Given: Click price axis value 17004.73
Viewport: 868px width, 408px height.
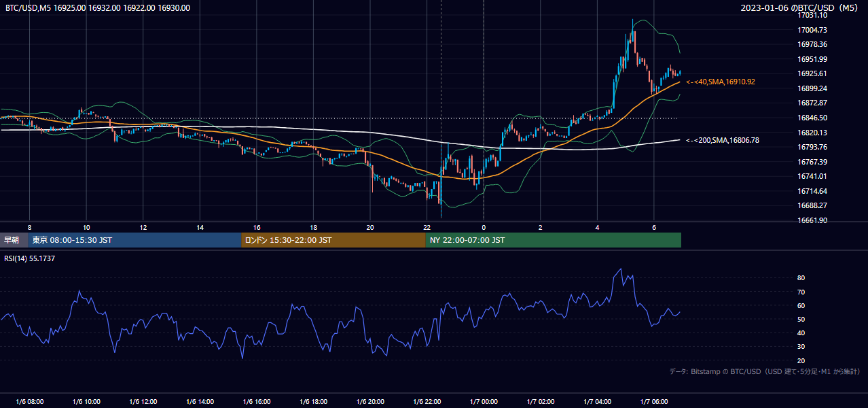Looking at the screenshot, I should click(x=812, y=30).
